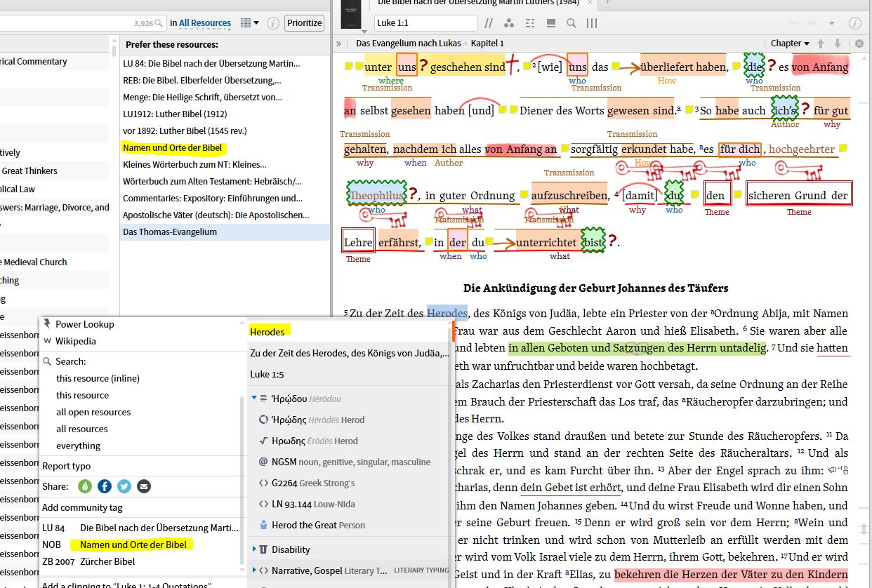872x588 pixels.
Task: Expand the table of contents double-chevron
Action: pyautogui.click(x=339, y=44)
